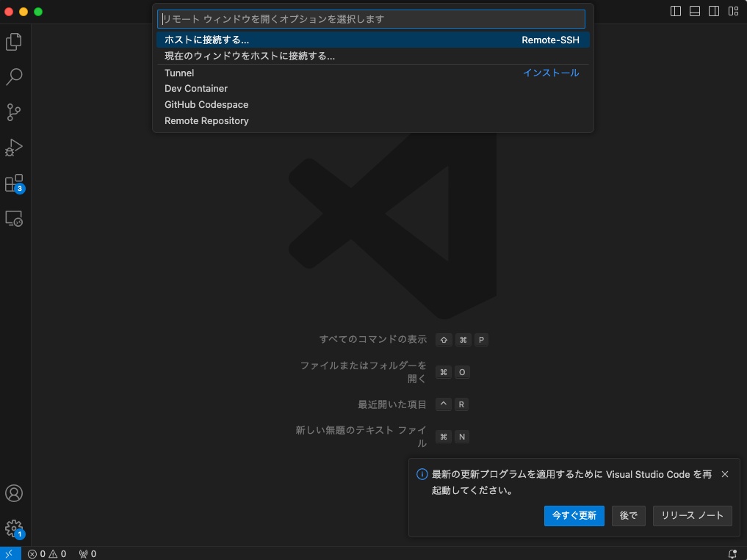This screenshot has width=747, height=560.
Task: Open the Search view
Action: 13,77
